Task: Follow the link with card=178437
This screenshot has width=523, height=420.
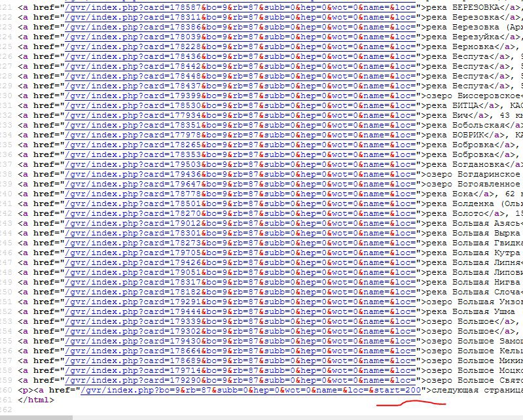Action: tap(240, 86)
